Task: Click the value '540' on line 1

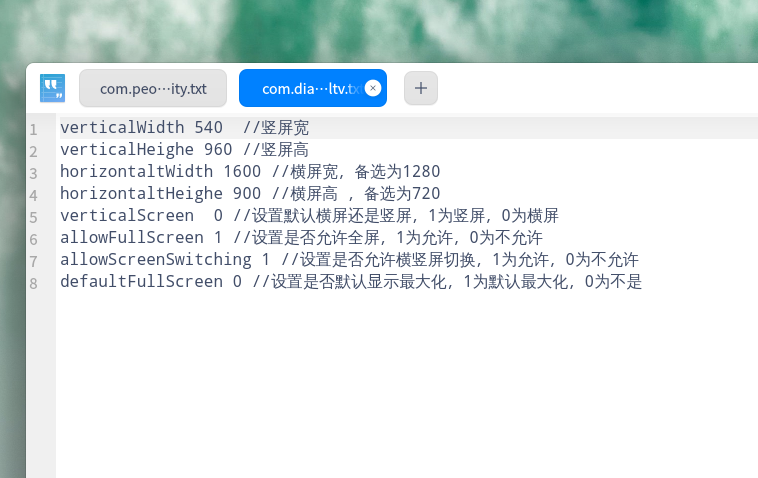Action: click(208, 128)
